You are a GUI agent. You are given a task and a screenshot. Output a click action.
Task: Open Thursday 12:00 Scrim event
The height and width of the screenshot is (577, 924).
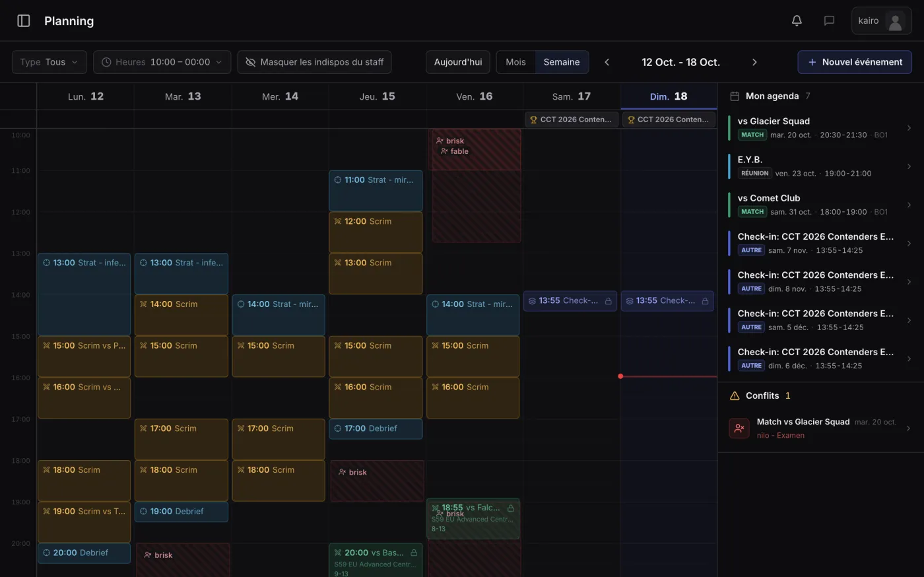[376, 232]
